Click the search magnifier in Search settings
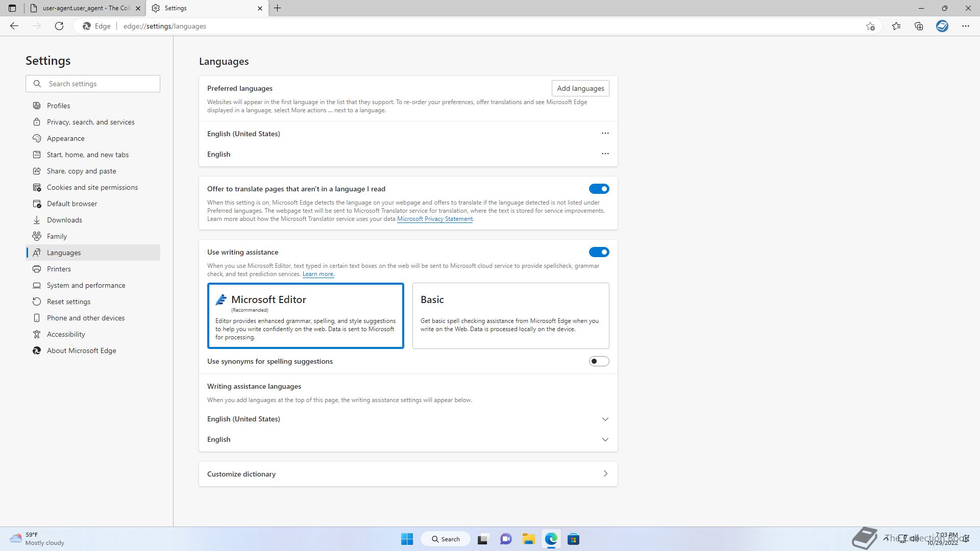Screen dimensions: 980x551 tap(37, 84)
